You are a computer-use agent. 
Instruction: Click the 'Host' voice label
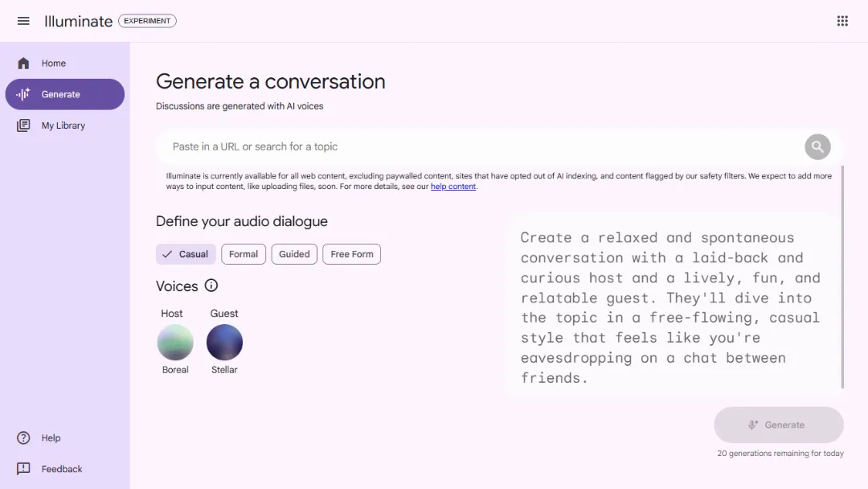[x=172, y=314]
